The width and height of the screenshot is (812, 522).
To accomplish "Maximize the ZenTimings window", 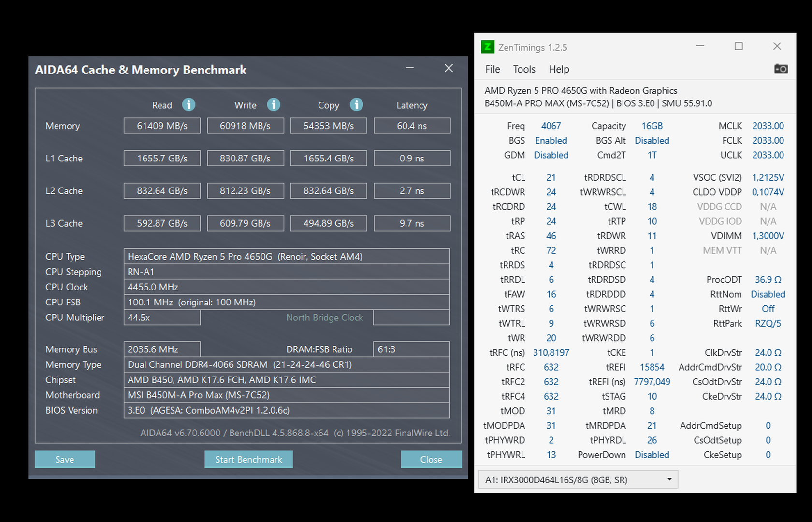I will pos(739,46).
